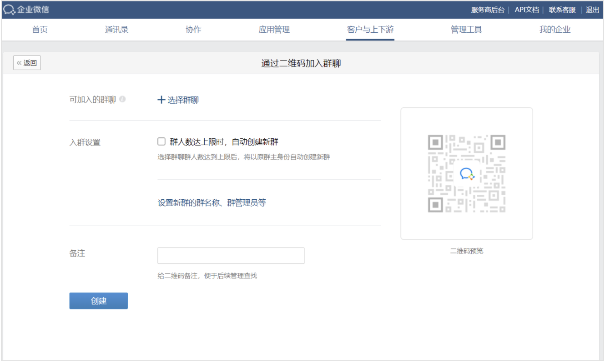The height and width of the screenshot is (364, 605).
Task: Open the 管理工具 tab
Action: [466, 30]
